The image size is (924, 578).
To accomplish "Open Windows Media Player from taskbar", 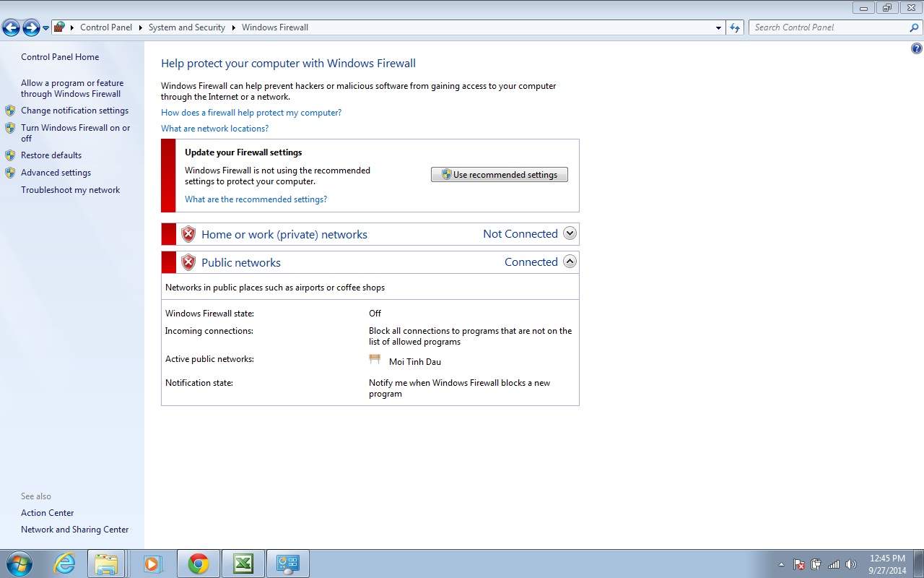I will (152, 564).
